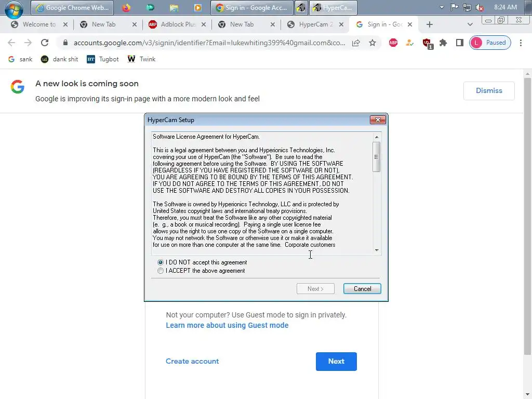Open the file explorer taskbar icon

174,7
